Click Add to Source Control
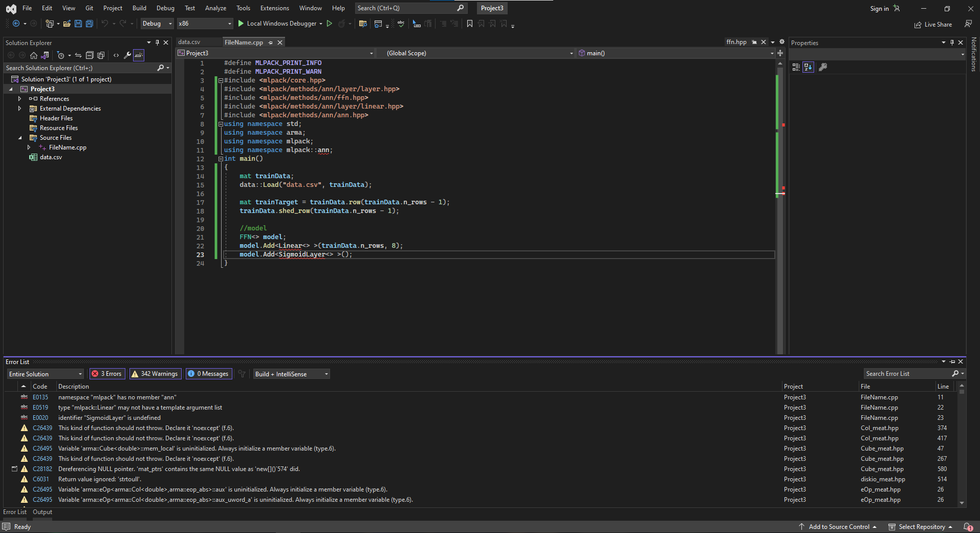This screenshot has width=980, height=533. [838, 527]
